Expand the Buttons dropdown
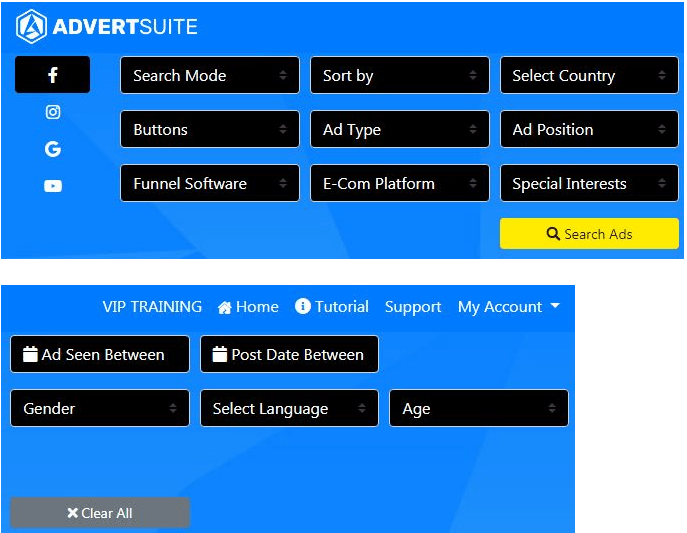This screenshot has height=533, width=687. point(210,129)
